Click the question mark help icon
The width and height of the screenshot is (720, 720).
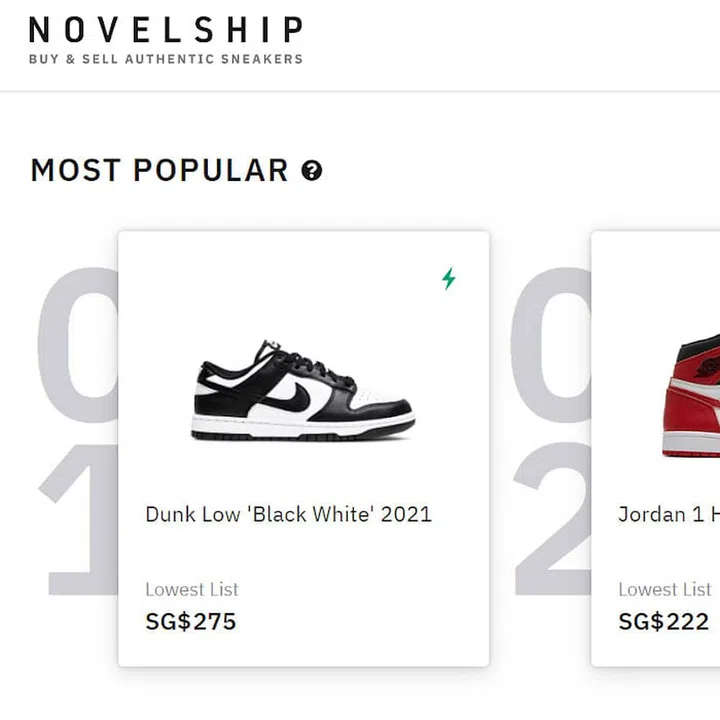(312, 171)
